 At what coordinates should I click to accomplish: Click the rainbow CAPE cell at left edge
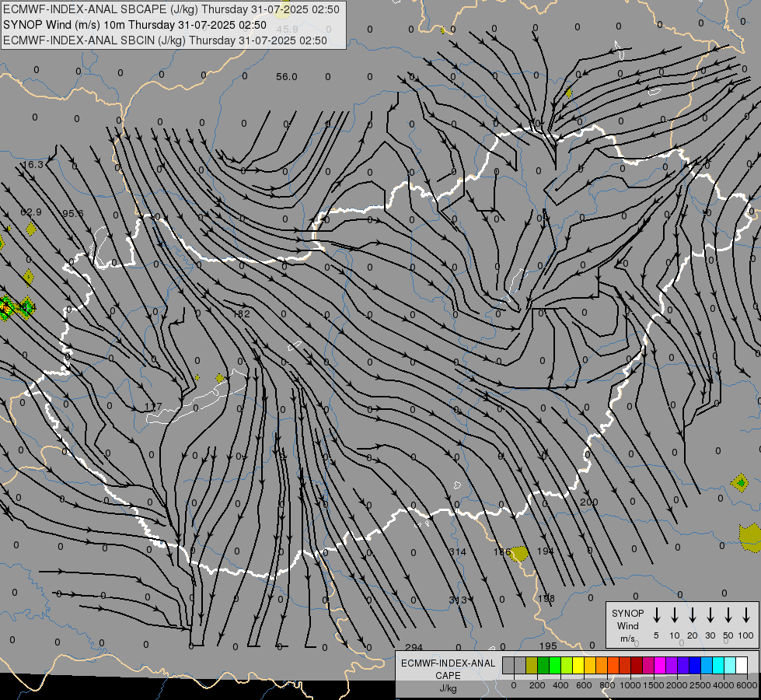(x=5, y=307)
